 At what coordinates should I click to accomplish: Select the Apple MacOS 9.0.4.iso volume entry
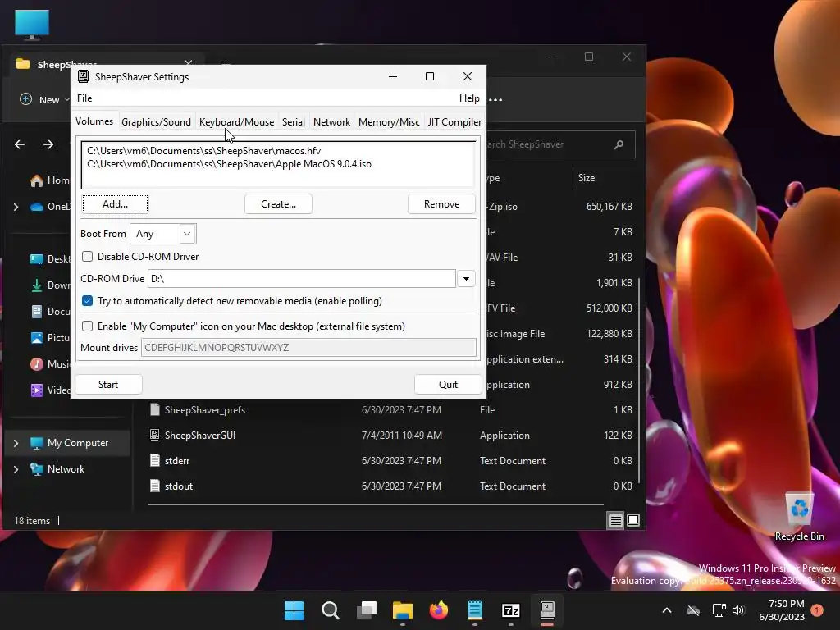click(x=230, y=164)
